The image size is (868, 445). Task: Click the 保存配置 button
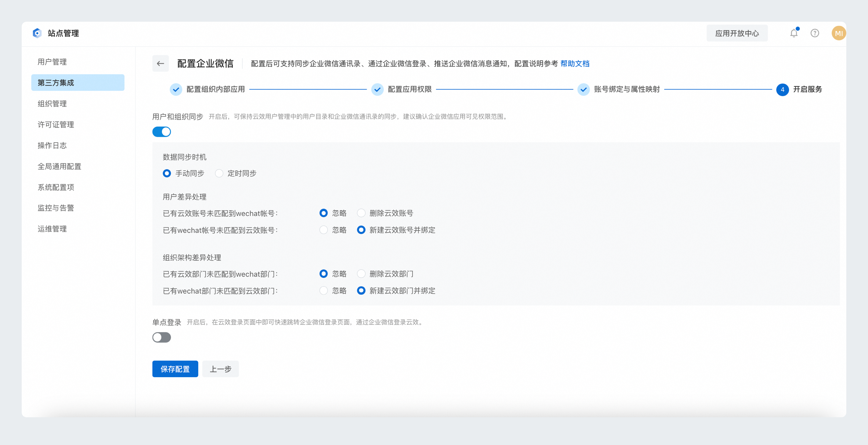(175, 369)
